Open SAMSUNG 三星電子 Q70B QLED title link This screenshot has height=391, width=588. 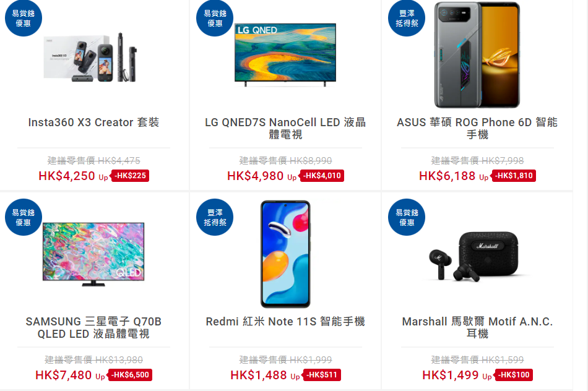pyautogui.click(x=93, y=327)
